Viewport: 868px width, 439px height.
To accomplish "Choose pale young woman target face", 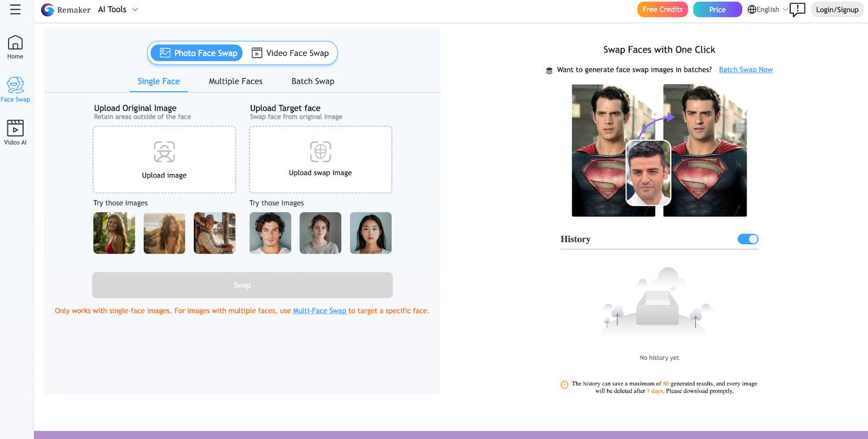I will (321, 233).
